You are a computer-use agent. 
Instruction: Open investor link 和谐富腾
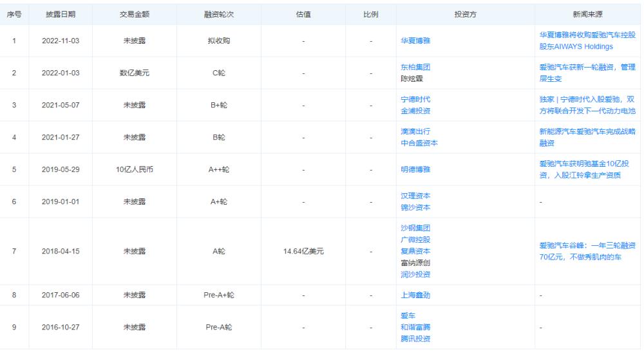415,327
